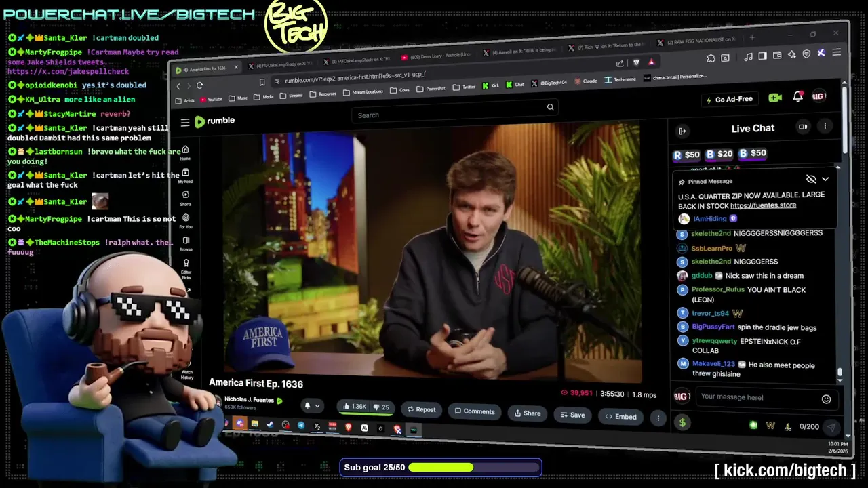868x488 pixels.
Task: Like the video (1.36K)
Action: (x=355, y=407)
